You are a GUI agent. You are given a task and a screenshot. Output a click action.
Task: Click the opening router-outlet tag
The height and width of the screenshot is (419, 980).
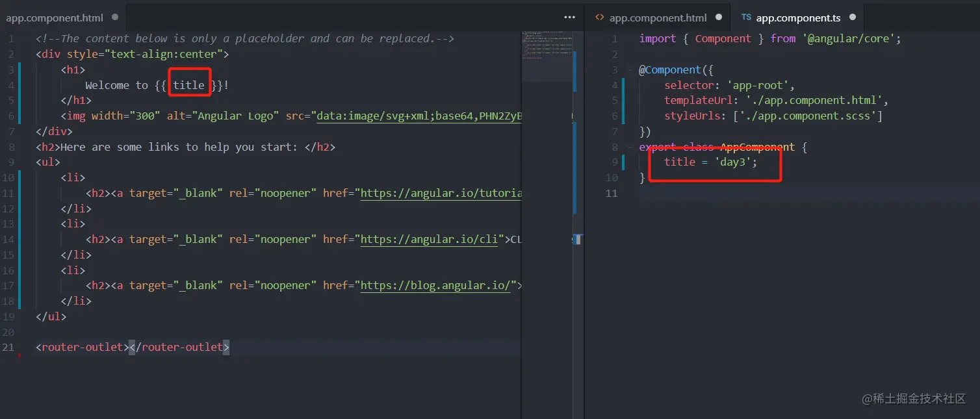click(82, 348)
